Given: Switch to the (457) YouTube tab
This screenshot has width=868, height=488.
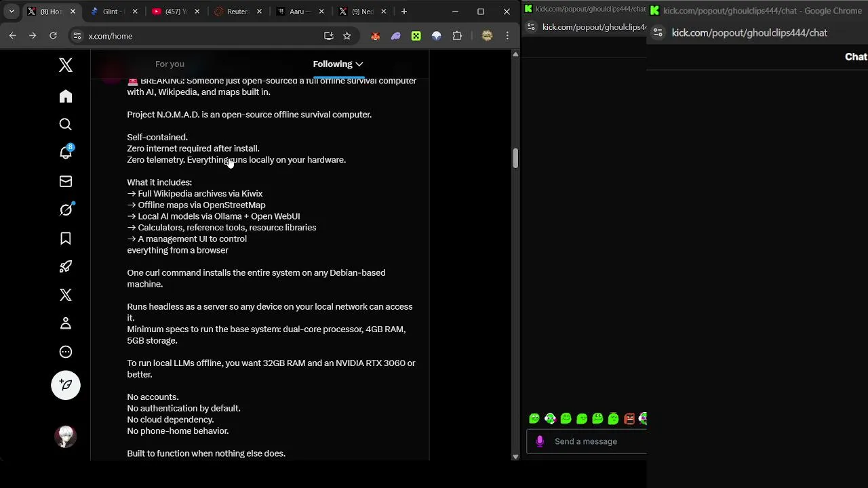Looking at the screenshot, I should pyautogui.click(x=175, y=12).
